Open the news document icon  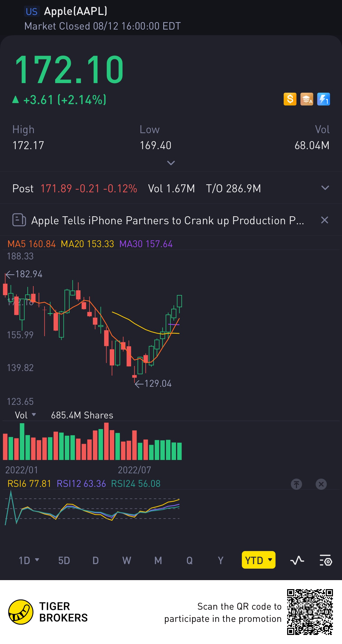click(19, 220)
